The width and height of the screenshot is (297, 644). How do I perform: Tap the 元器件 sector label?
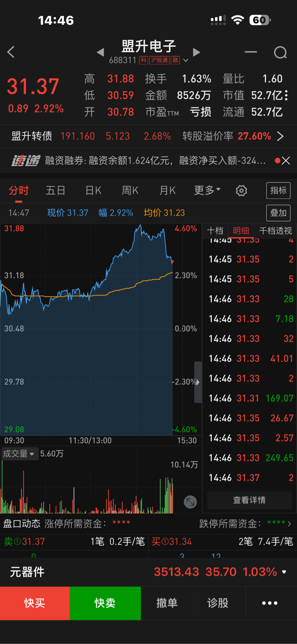click(x=27, y=572)
